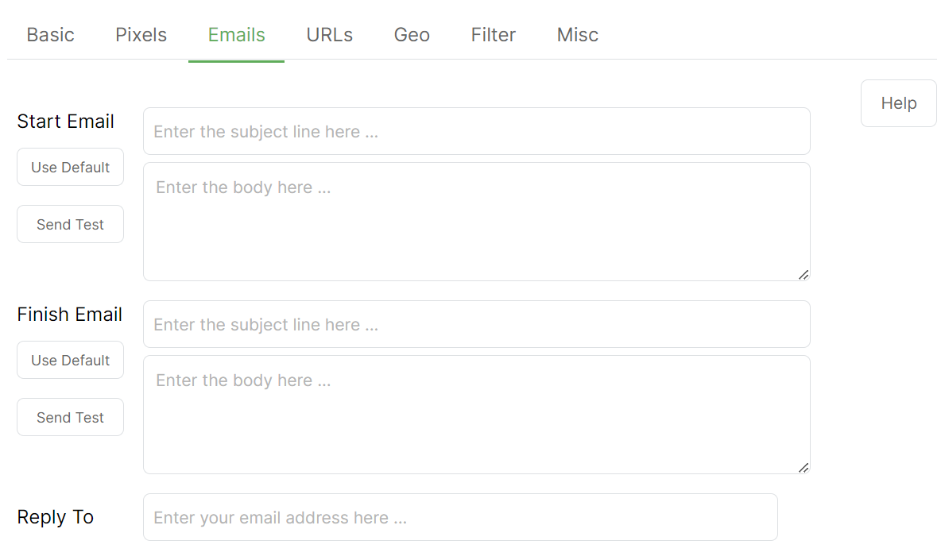Screen dimensions: 941x560
Task: Go to the URLs tab
Action: pyautogui.click(x=329, y=35)
